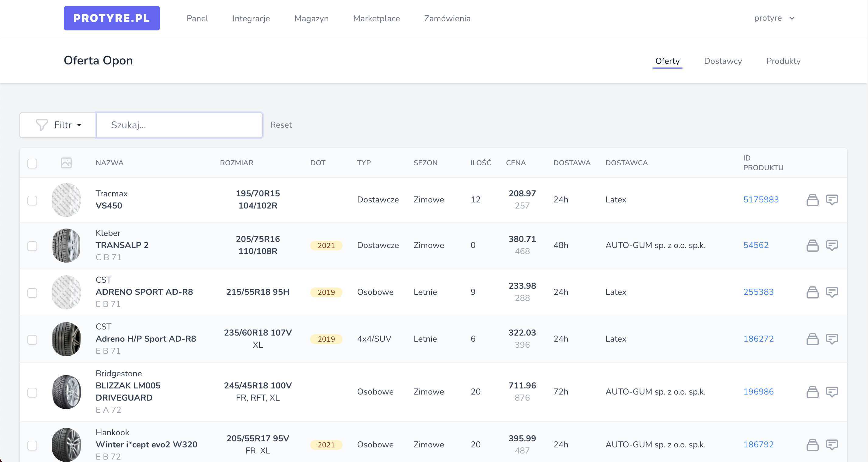Screen dimensions: 868x462
Task: Click the image column header icon
Action: tap(66, 163)
